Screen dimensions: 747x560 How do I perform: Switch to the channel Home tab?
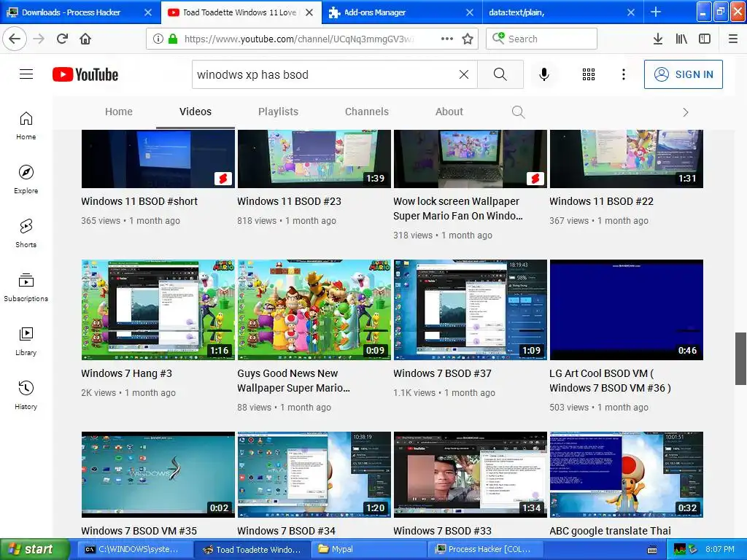coord(119,112)
